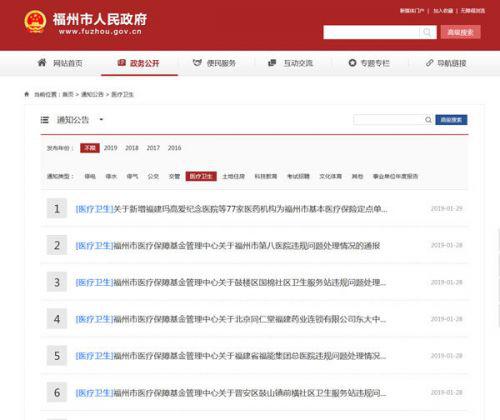The image size is (500, 420).
Task: Click the 无障碍浏览 top link
Action: point(473,11)
